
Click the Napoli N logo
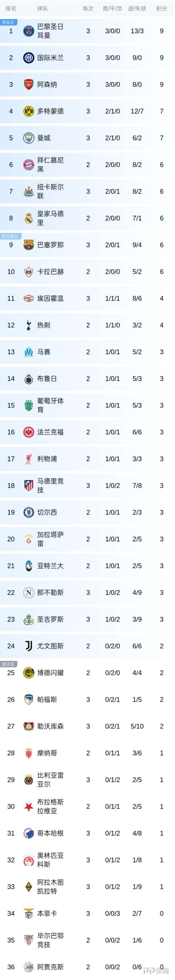[x=28, y=592]
